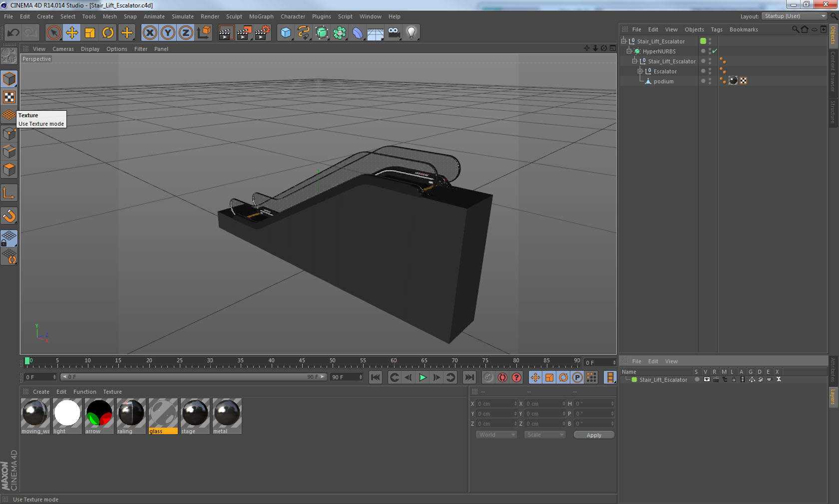The height and width of the screenshot is (504, 839).
Task: Go to start of animation
Action: (x=376, y=377)
